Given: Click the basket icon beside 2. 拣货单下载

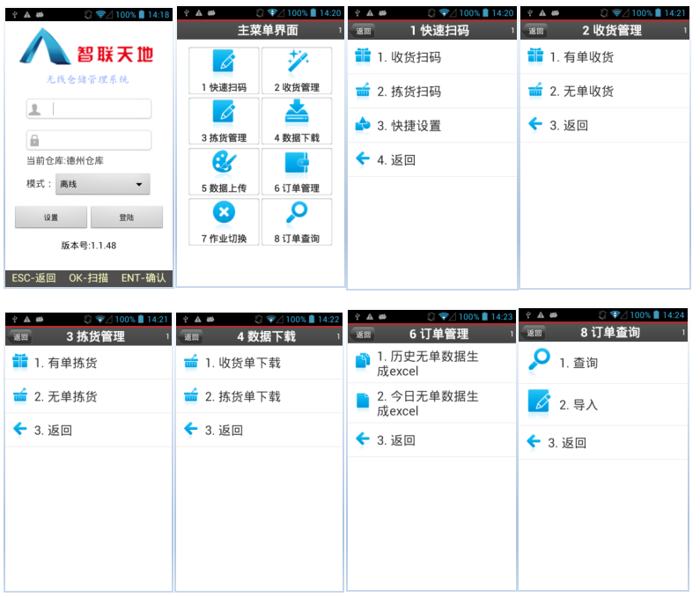Looking at the screenshot, I should coord(191,395).
